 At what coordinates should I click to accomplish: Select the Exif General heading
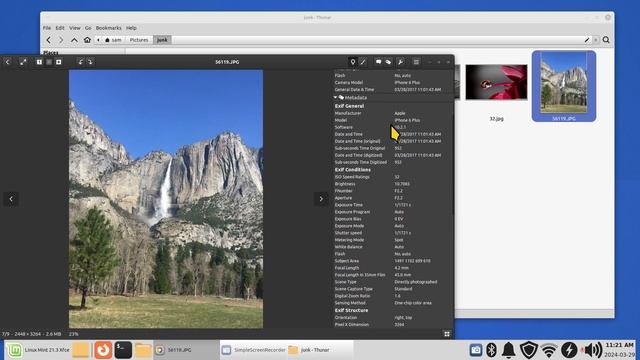point(349,106)
